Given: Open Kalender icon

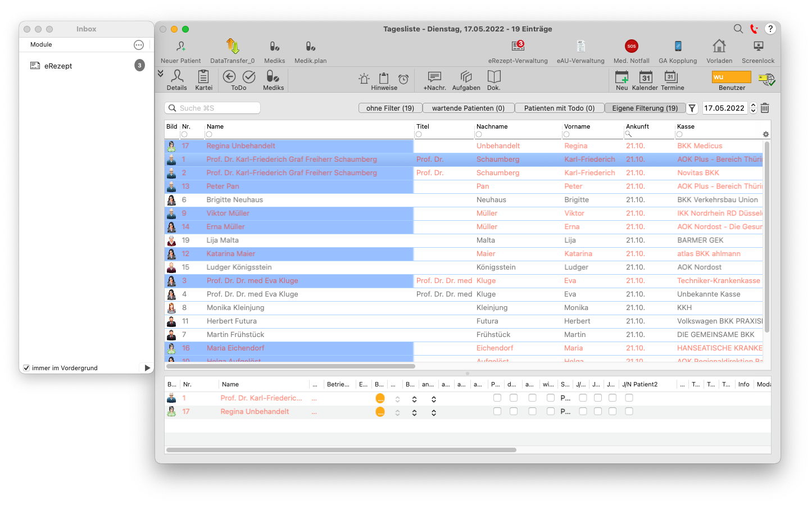Looking at the screenshot, I should click(x=646, y=77).
